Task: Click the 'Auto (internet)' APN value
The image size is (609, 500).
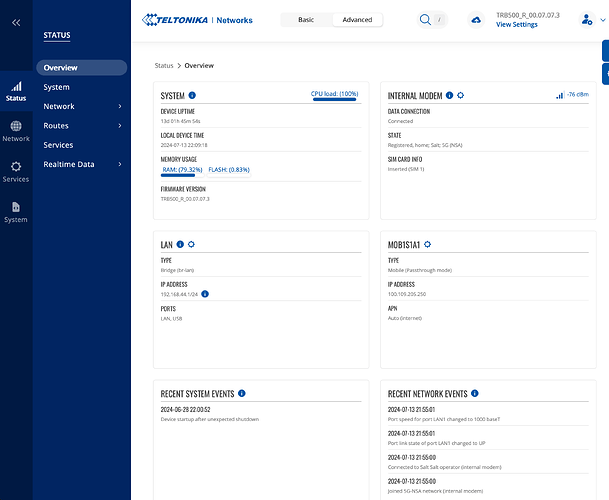Action: click(405, 318)
